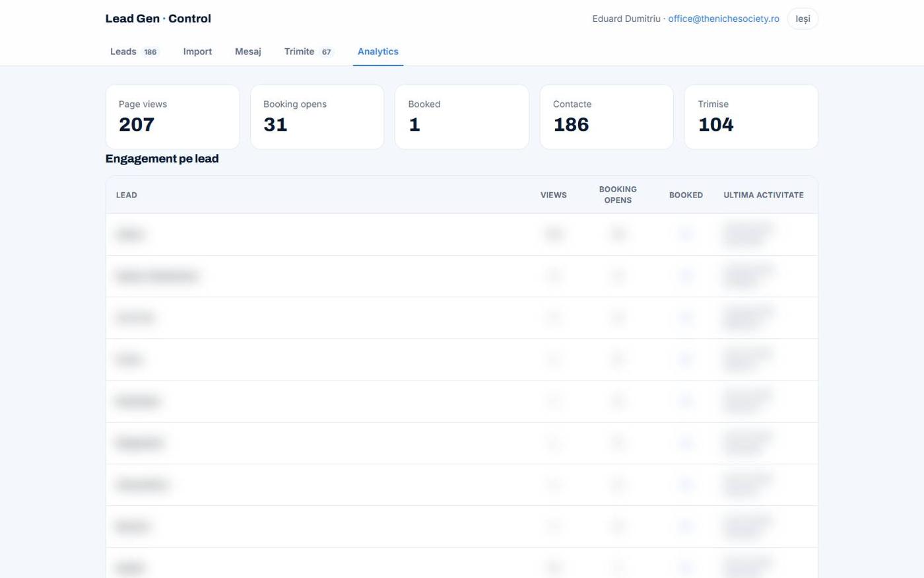Open the Leads tab

click(x=135, y=52)
